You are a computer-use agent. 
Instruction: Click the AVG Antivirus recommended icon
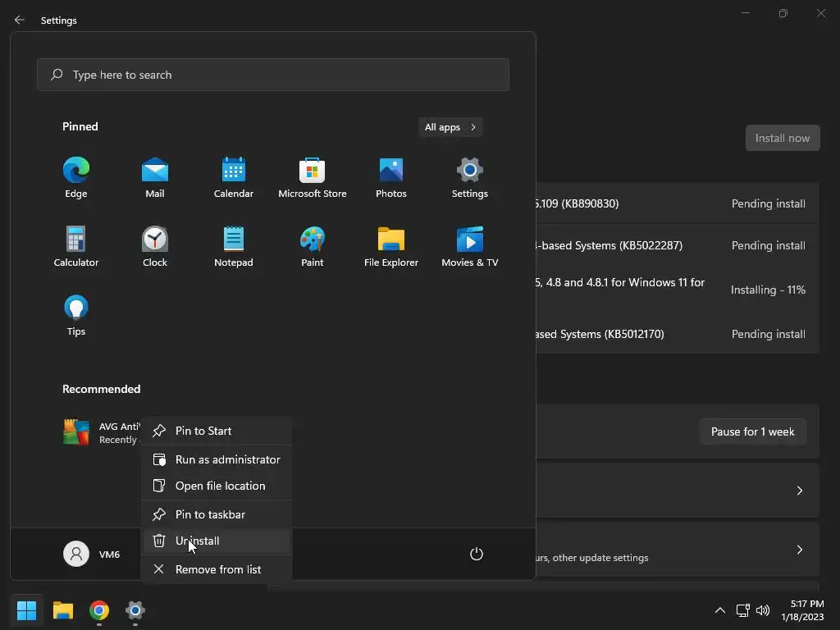click(76, 432)
